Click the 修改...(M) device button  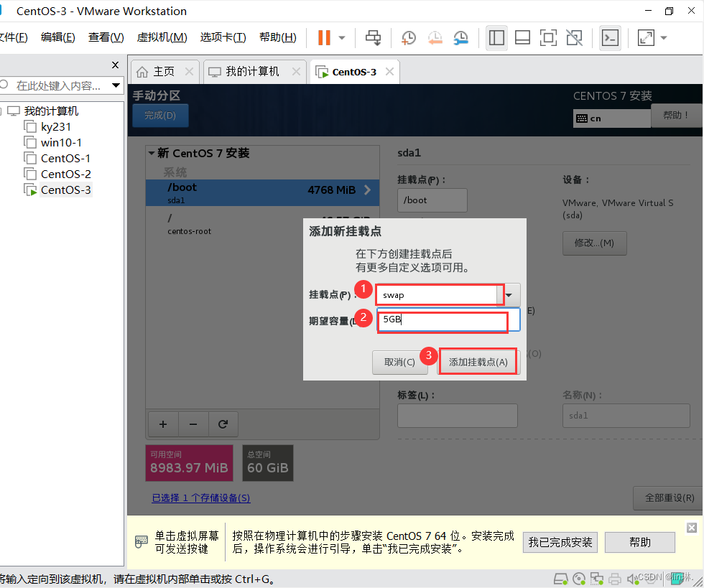pyautogui.click(x=595, y=243)
